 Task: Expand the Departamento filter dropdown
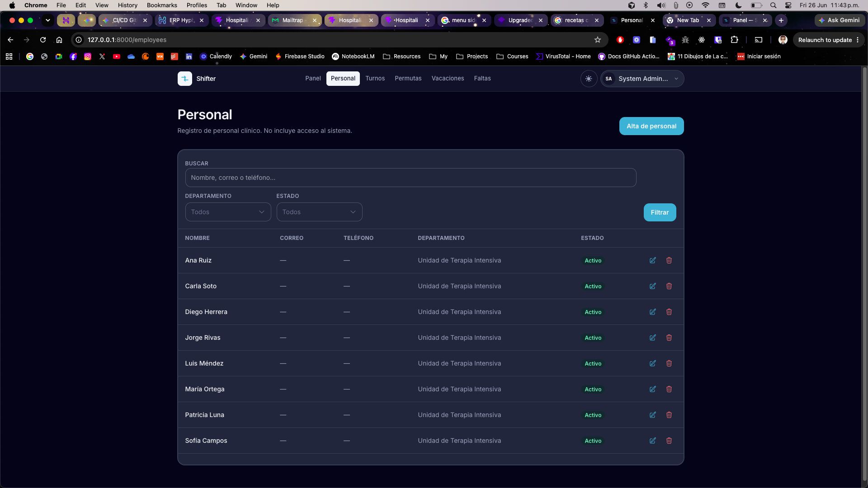[228, 212]
